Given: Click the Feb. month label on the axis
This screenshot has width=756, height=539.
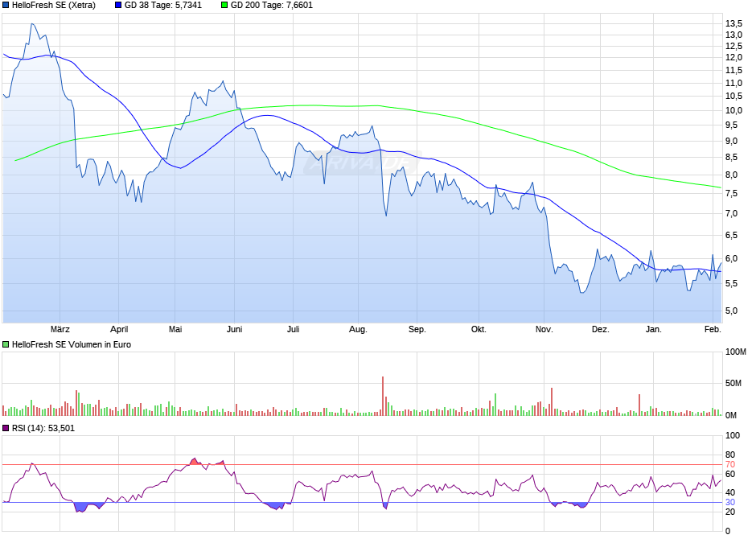Looking at the screenshot, I should point(713,329).
